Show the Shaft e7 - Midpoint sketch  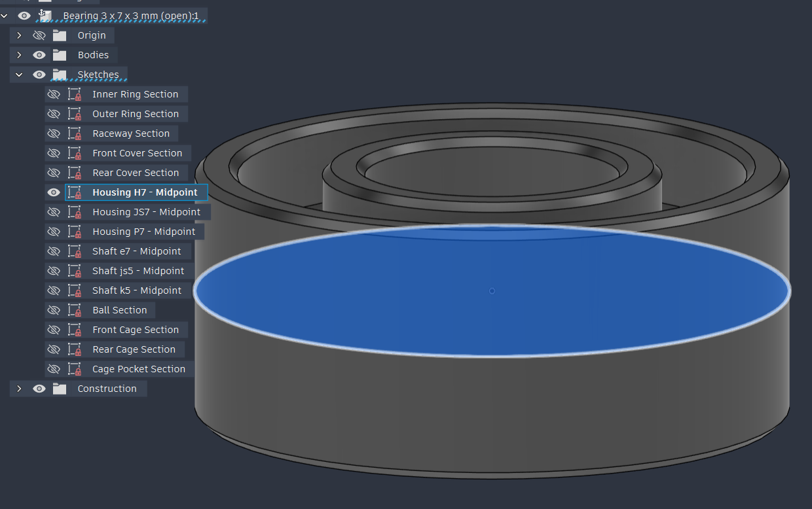click(x=54, y=251)
